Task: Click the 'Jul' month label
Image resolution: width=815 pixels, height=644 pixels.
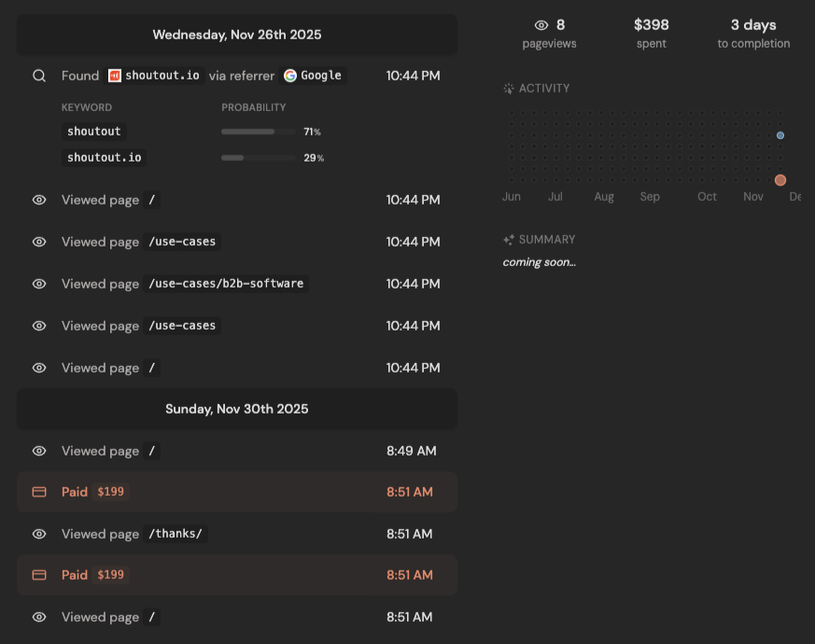Action: click(555, 197)
